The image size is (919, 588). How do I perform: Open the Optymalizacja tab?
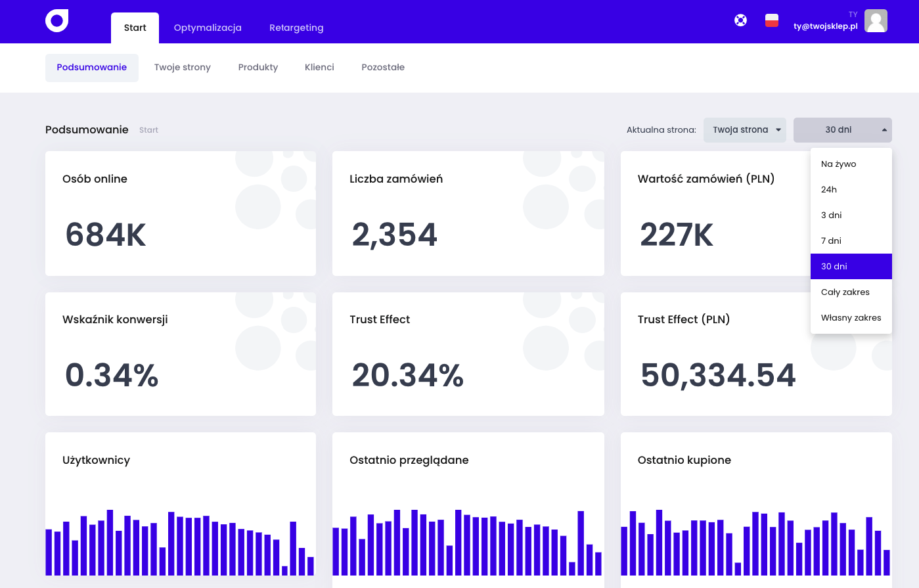point(208,28)
